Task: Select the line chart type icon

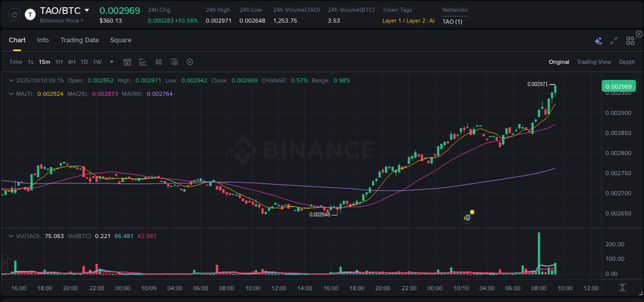Action: pos(143,62)
